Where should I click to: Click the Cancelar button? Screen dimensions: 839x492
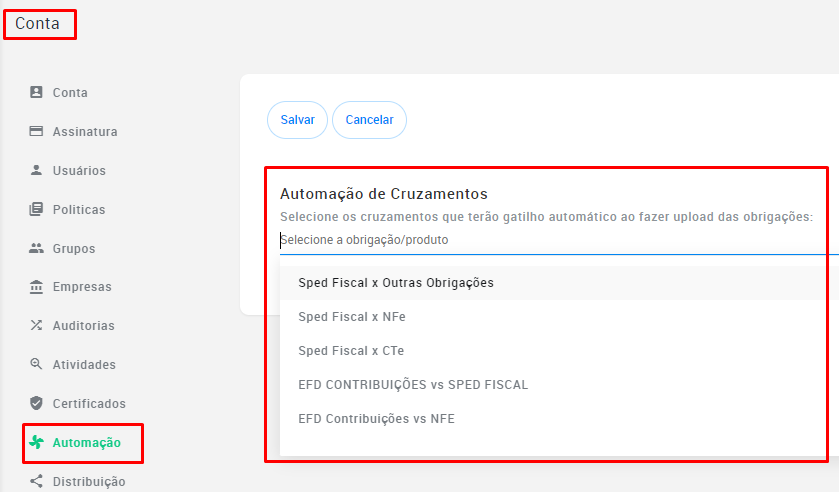(x=369, y=120)
